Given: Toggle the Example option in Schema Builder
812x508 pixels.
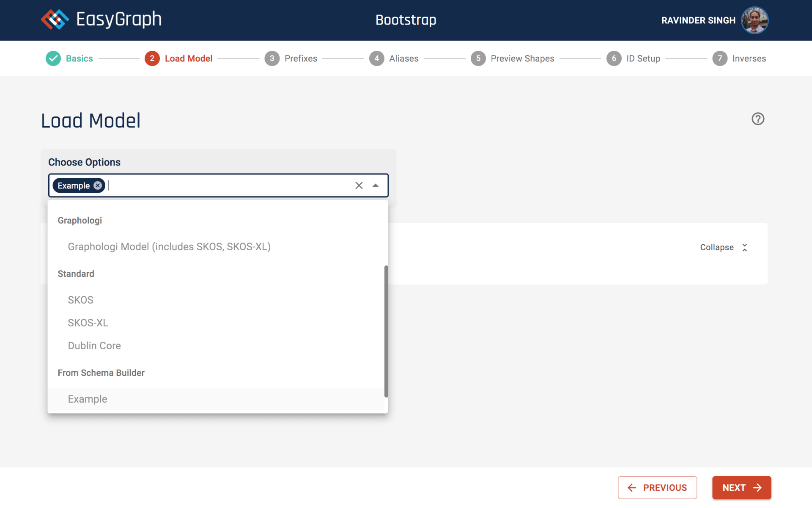Looking at the screenshot, I should pos(88,399).
